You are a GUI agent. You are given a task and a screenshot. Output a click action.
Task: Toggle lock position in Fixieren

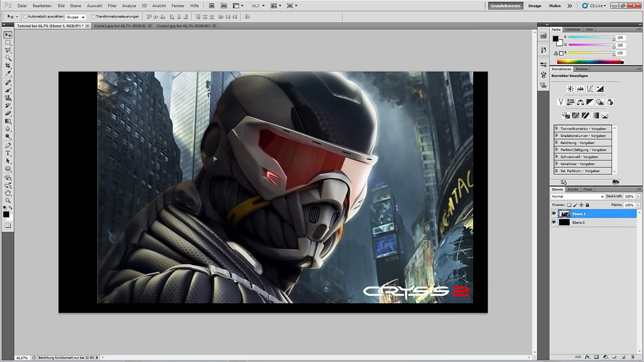point(581,205)
